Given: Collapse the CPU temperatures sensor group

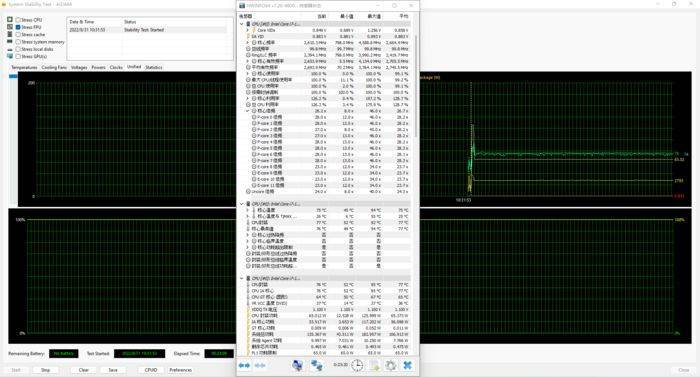Looking at the screenshot, I should [242, 204].
